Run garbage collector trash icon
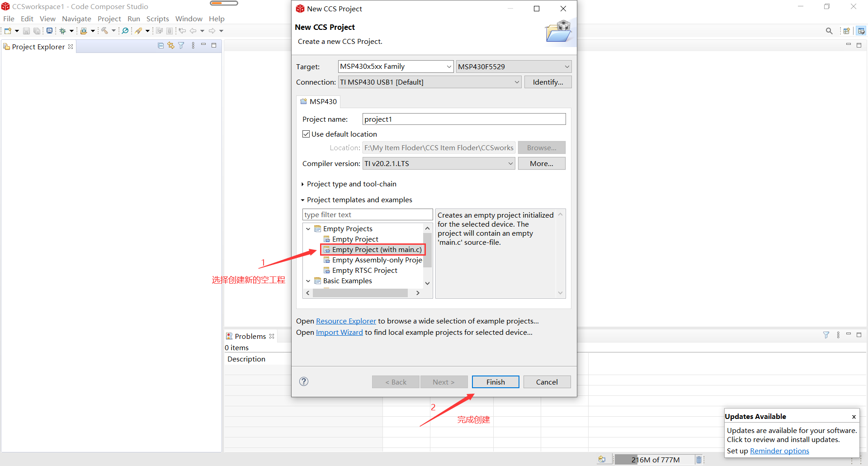868x466 pixels. pyautogui.click(x=699, y=460)
